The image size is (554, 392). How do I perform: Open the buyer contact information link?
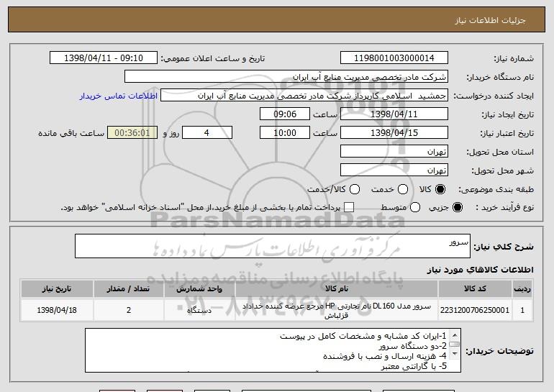(119, 96)
